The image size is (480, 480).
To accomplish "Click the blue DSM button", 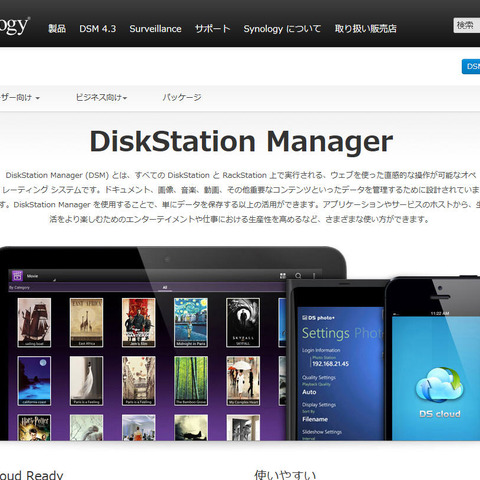I will pyautogui.click(x=471, y=66).
